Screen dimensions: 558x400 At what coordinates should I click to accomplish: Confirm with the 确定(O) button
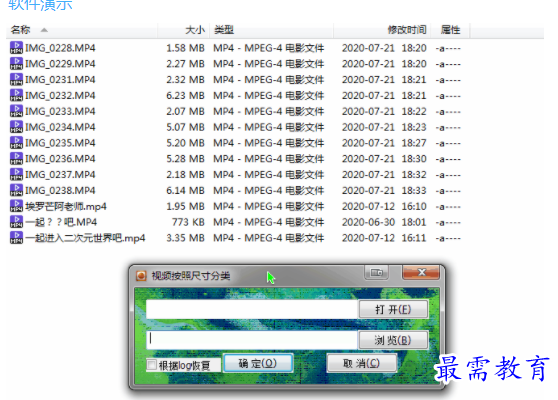(x=258, y=363)
